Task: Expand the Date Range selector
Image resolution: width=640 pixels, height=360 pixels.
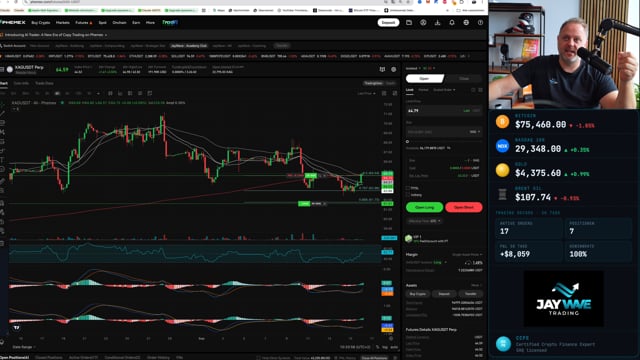Action: [x=24, y=347]
